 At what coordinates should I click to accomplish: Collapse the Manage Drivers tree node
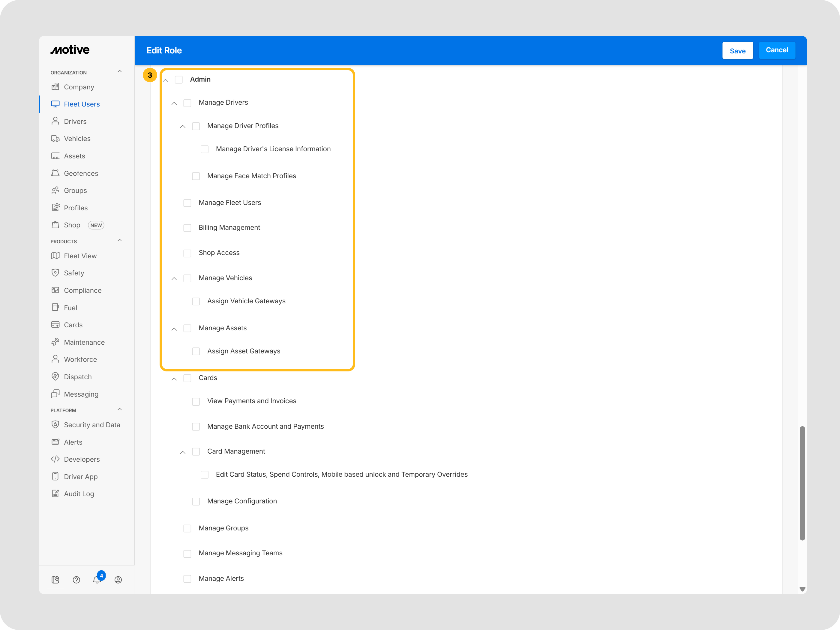click(174, 103)
